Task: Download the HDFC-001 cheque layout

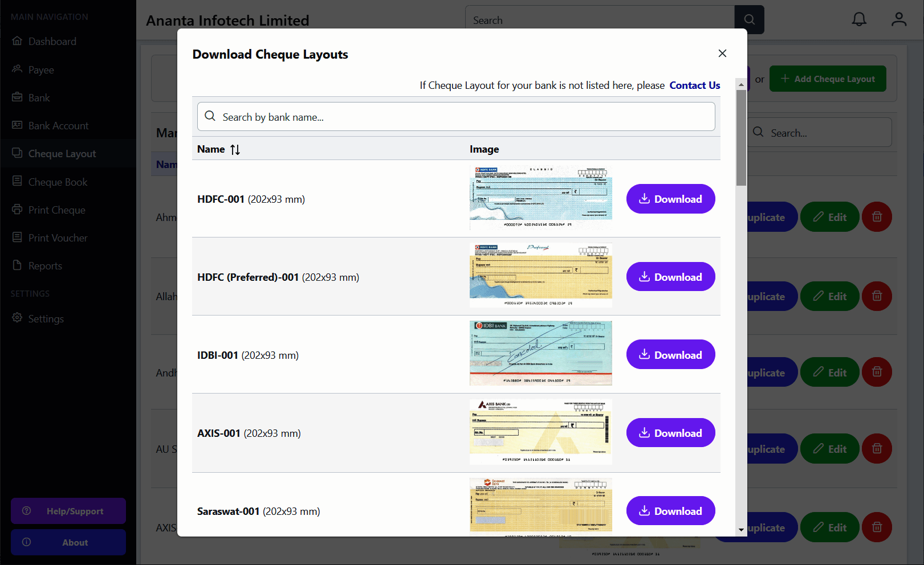Action: 670,199
